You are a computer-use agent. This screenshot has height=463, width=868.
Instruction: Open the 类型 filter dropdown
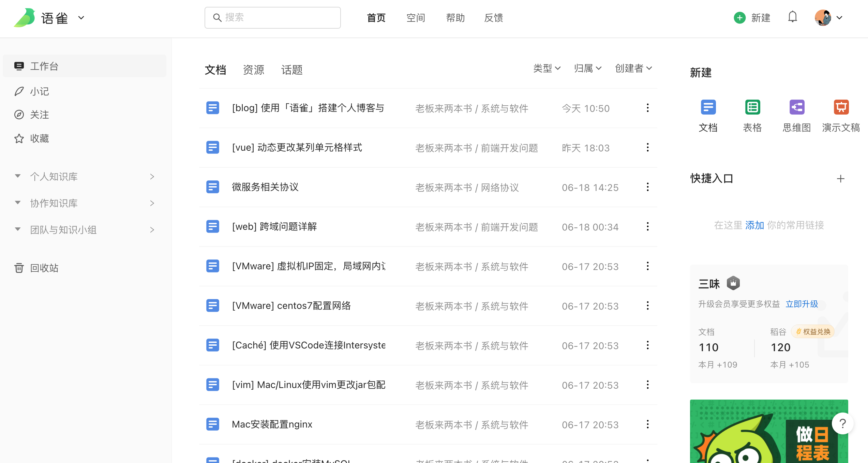tap(547, 69)
